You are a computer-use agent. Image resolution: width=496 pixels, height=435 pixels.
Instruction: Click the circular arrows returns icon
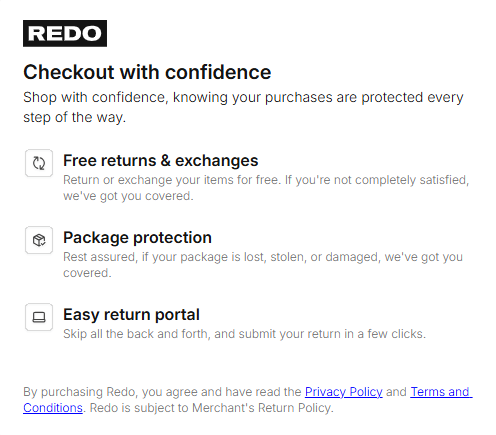(39, 163)
